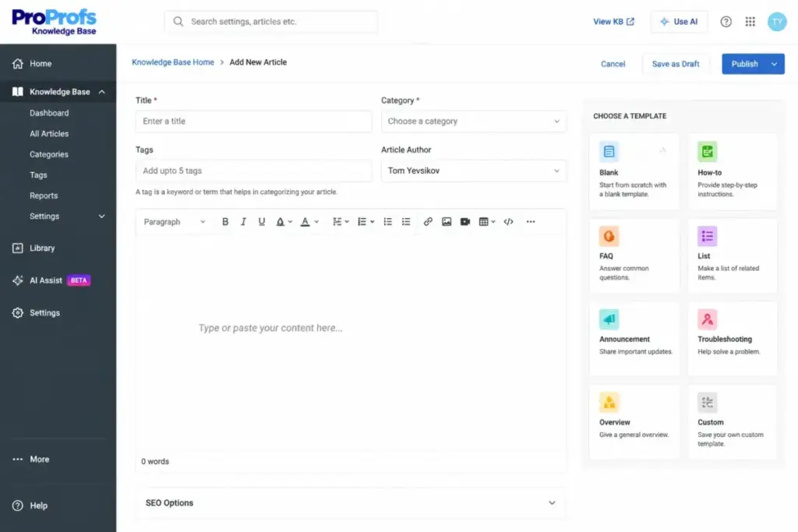
Task: Click into the article content area
Action: click(350, 344)
